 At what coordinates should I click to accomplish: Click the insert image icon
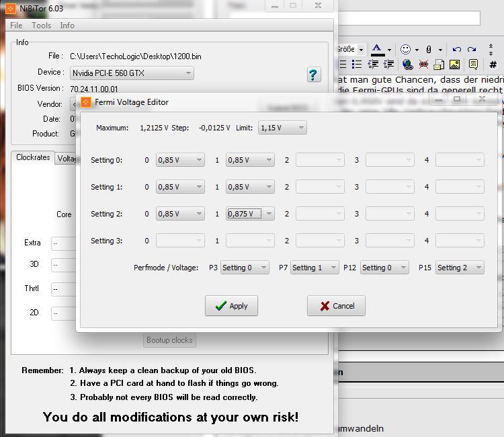point(454,65)
